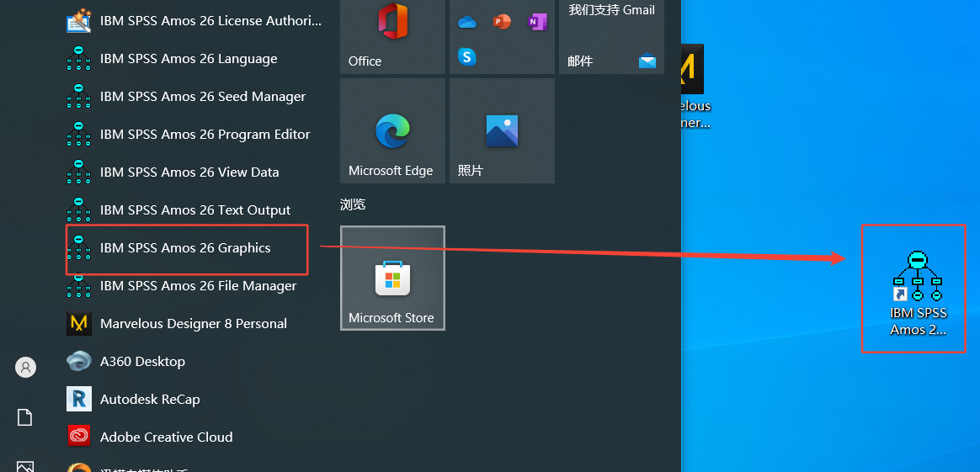
Task: Open OneDrive from the small tile group
Action: coord(467,23)
